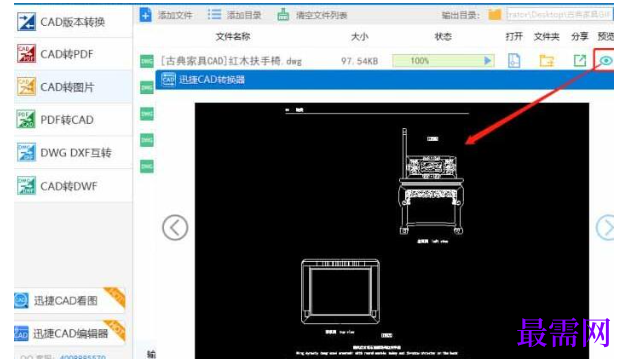Open converted file via document icon
Image resolution: width=629 pixels, height=364 pixels.
514,61
